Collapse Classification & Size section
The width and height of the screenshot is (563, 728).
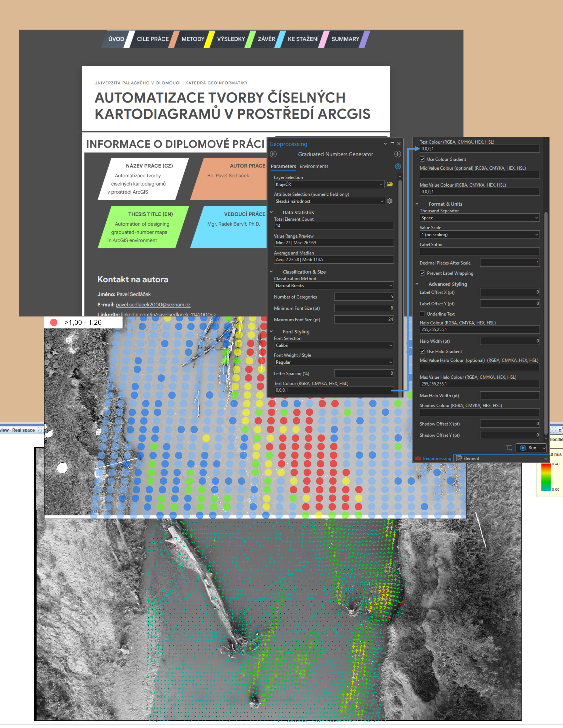(x=272, y=272)
